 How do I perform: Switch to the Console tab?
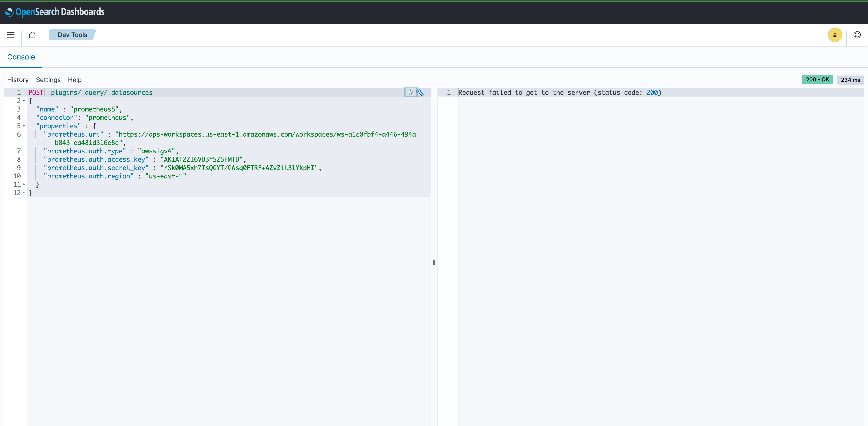[x=21, y=57]
